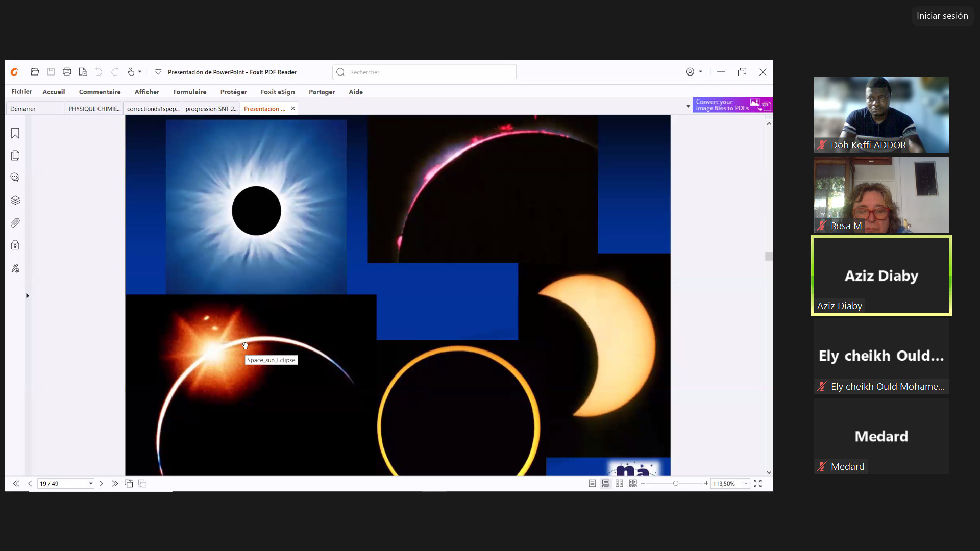Image resolution: width=980 pixels, height=551 pixels.
Task: Open the Formulaire ribbon tab
Action: (x=189, y=92)
